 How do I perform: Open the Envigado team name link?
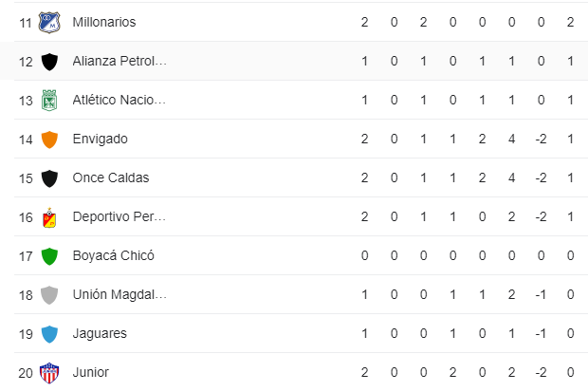coord(101,139)
